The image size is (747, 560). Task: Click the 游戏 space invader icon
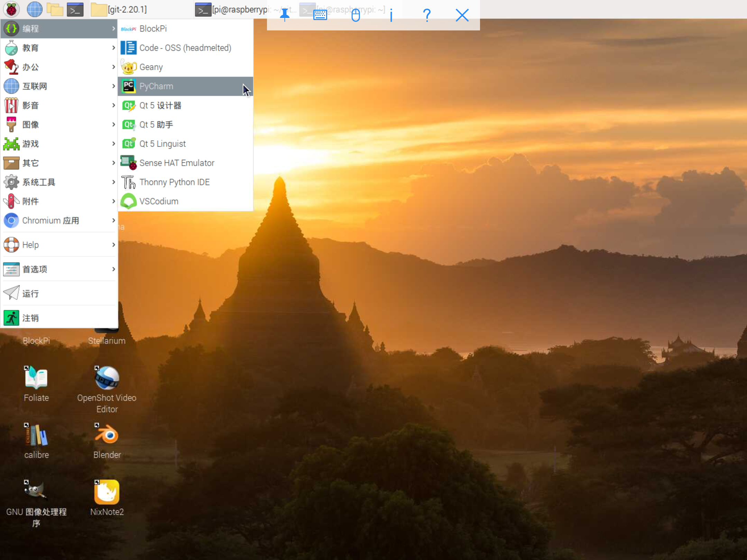[x=11, y=144]
